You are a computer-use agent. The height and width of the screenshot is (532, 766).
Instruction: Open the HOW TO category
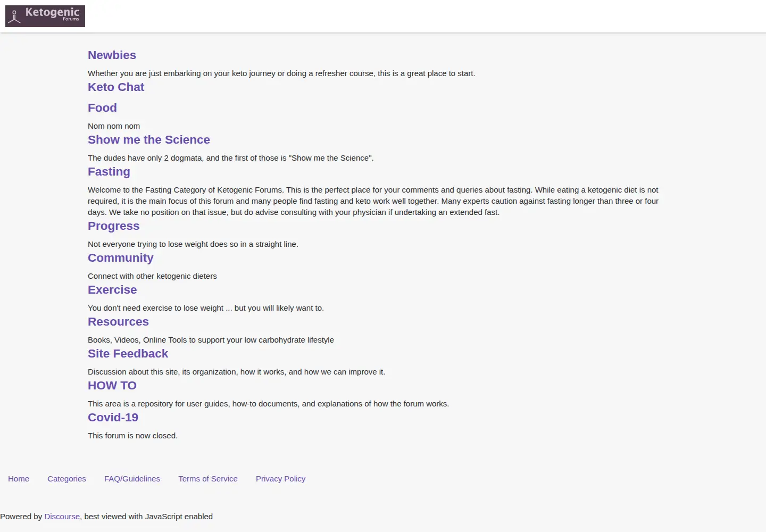(112, 386)
